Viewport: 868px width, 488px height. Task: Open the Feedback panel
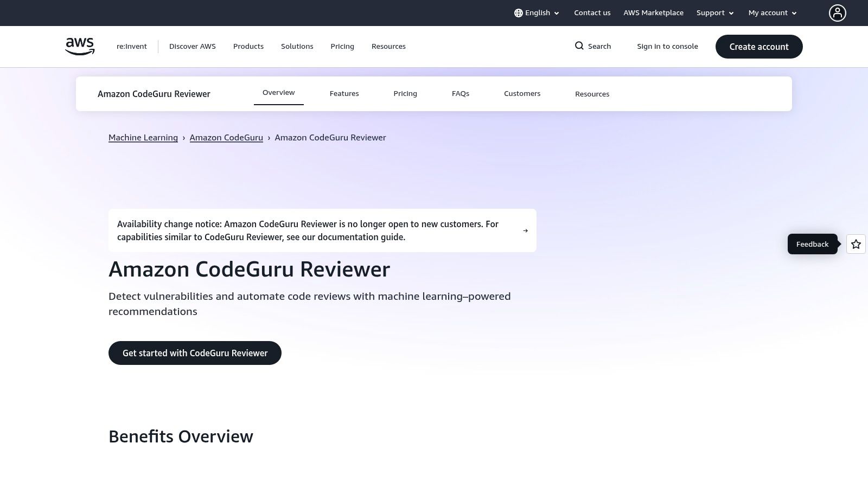click(x=812, y=244)
